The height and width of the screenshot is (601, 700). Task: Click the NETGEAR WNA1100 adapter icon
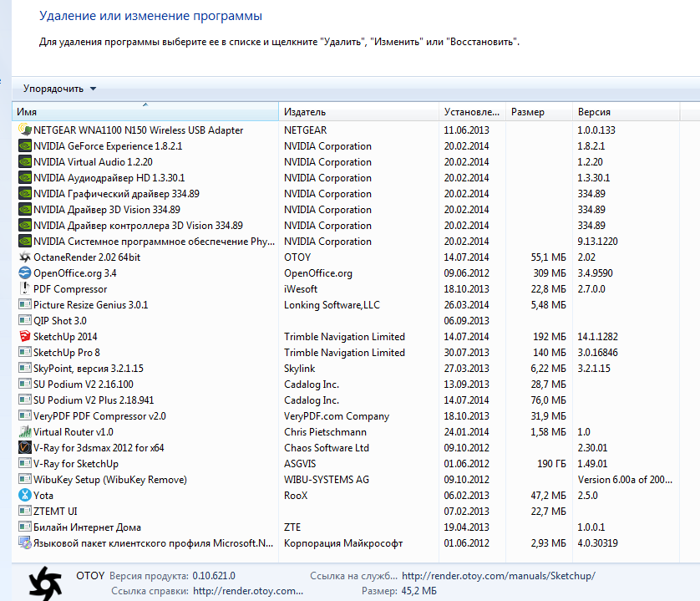tap(25, 130)
